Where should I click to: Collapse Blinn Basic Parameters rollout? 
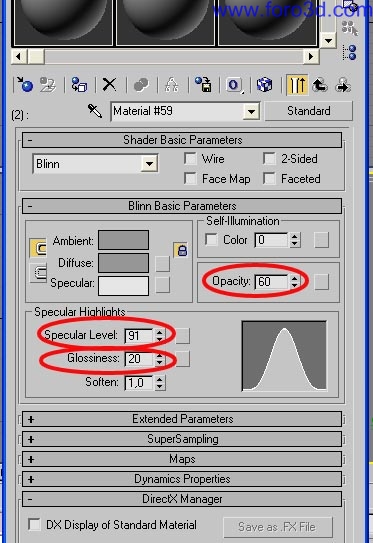182,206
